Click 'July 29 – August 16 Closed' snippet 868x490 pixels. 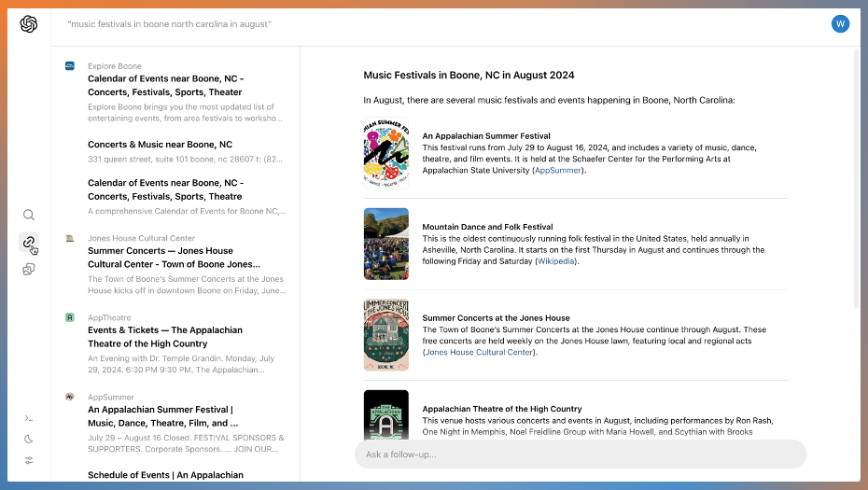click(x=186, y=443)
